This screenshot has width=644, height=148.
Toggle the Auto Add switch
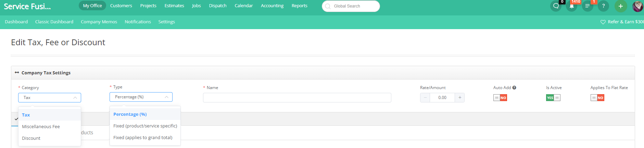point(500,98)
